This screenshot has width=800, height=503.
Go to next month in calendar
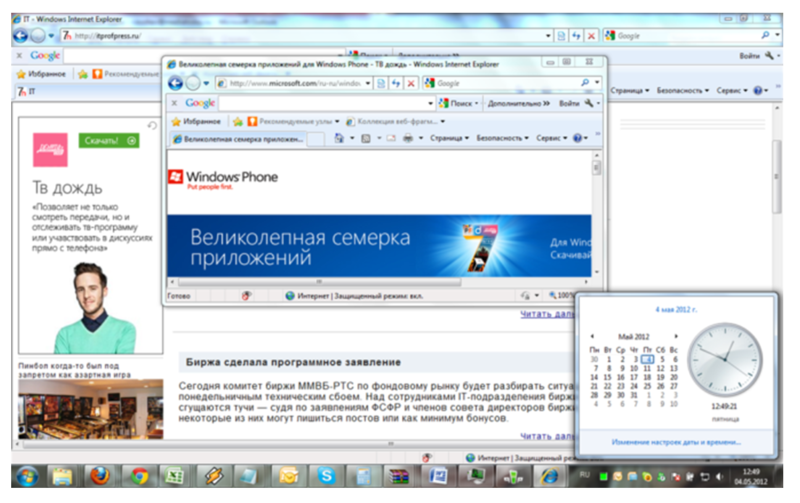pyautogui.click(x=676, y=336)
